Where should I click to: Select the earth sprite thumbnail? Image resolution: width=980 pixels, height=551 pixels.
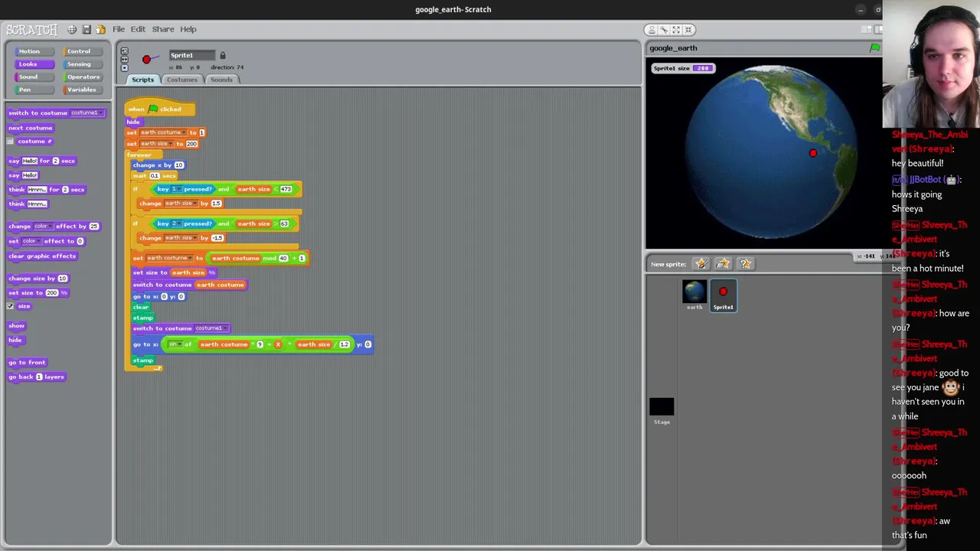coord(694,295)
